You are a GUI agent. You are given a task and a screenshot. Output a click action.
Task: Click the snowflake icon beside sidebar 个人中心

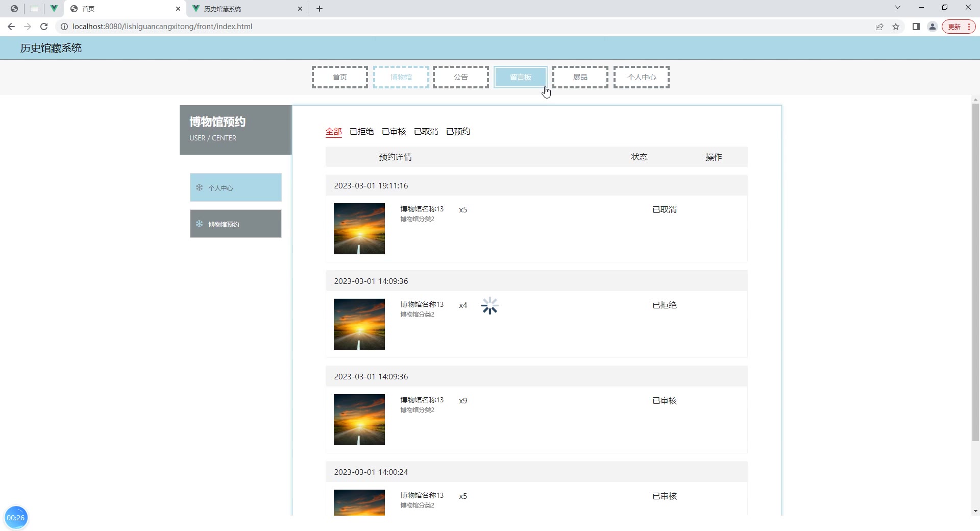pos(200,187)
